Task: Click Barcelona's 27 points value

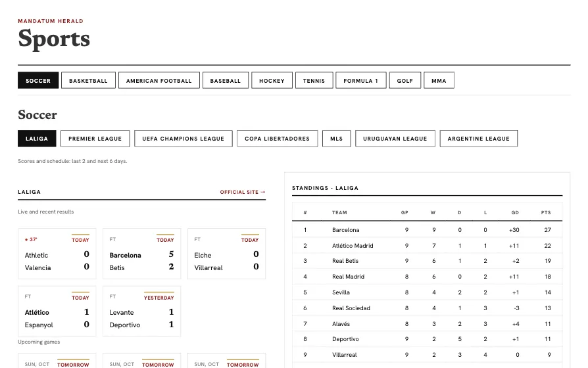Action: [547, 230]
